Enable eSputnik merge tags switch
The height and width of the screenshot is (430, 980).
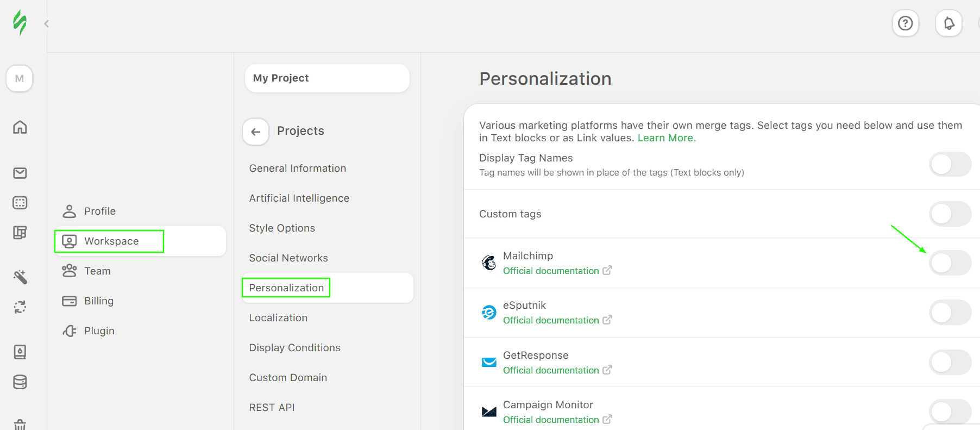pyautogui.click(x=950, y=313)
